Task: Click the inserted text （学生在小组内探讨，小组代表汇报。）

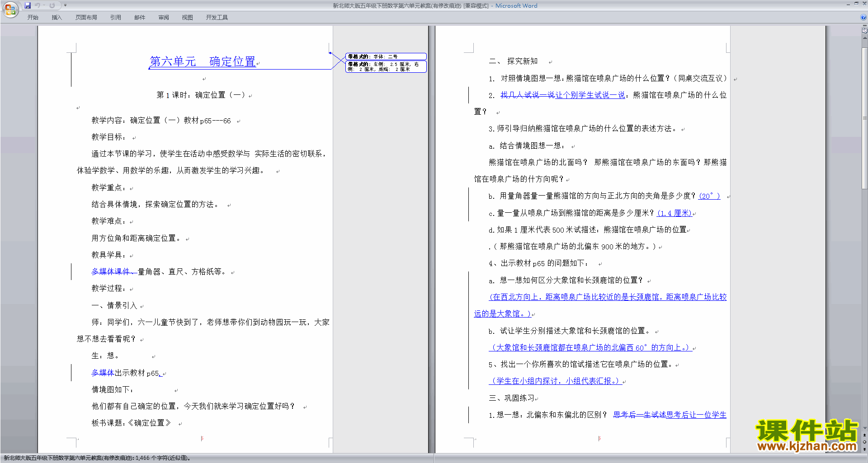Action: pos(556,381)
